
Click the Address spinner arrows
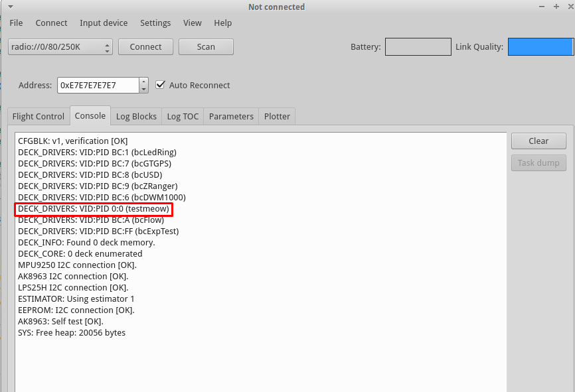[x=143, y=85]
